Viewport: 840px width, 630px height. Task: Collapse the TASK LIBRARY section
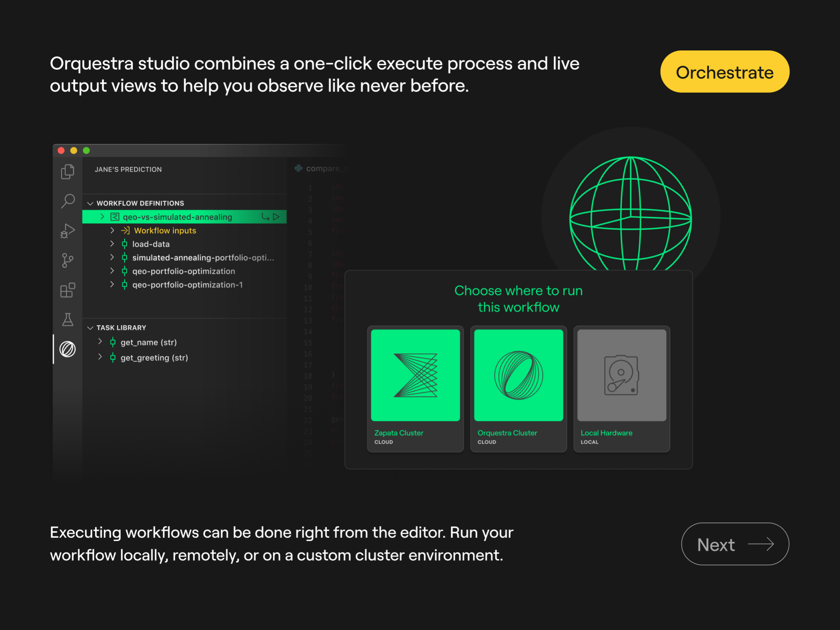point(90,328)
